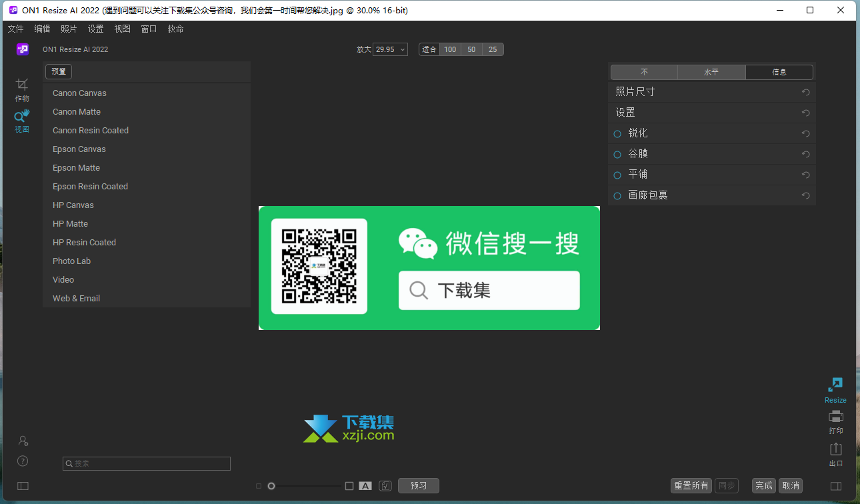
Task: Enable the 画廊包裹 pane toggle
Action: (x=617, y=195)
